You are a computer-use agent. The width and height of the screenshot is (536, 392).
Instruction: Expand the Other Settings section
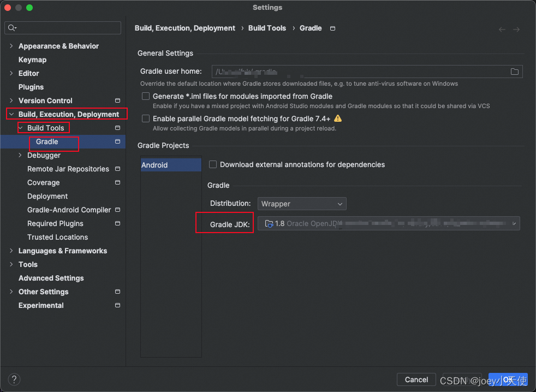click(11, 292)
